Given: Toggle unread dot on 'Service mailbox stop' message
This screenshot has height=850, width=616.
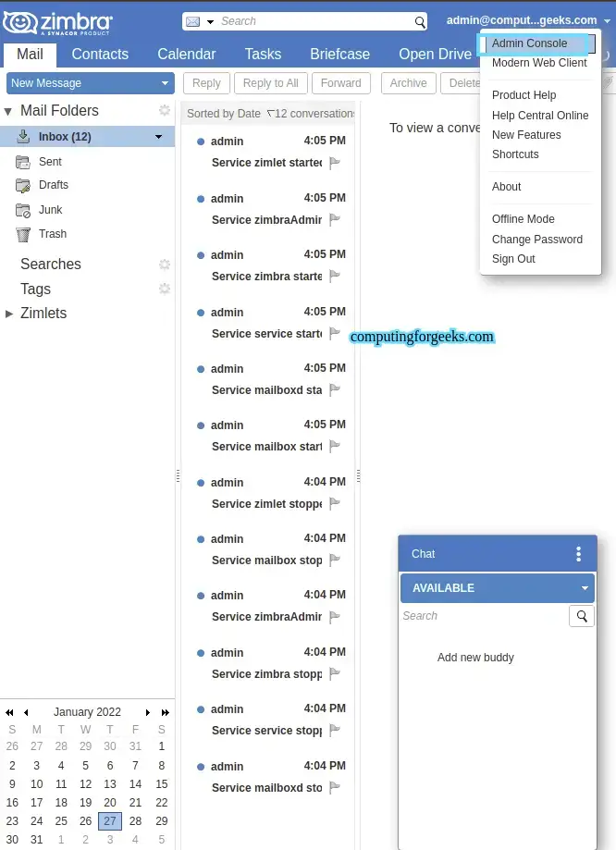Looking at the screenshot, I should click(201, 539).
